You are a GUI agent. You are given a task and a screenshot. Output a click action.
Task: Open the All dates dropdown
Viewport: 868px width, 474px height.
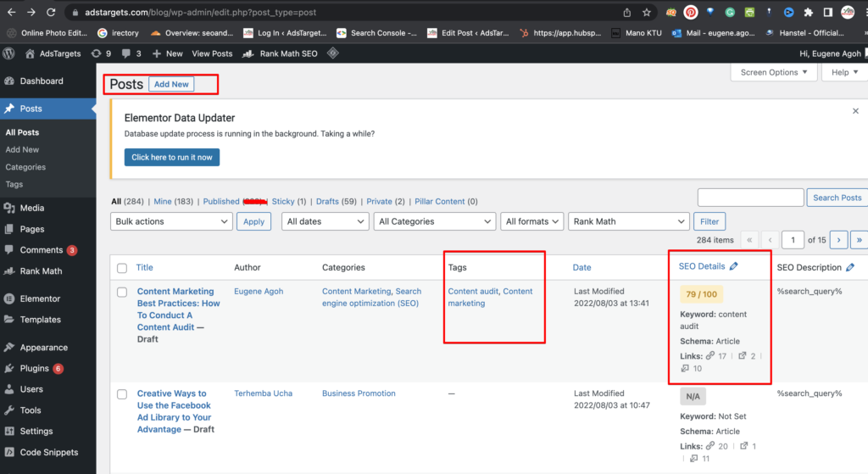[325, 221]
